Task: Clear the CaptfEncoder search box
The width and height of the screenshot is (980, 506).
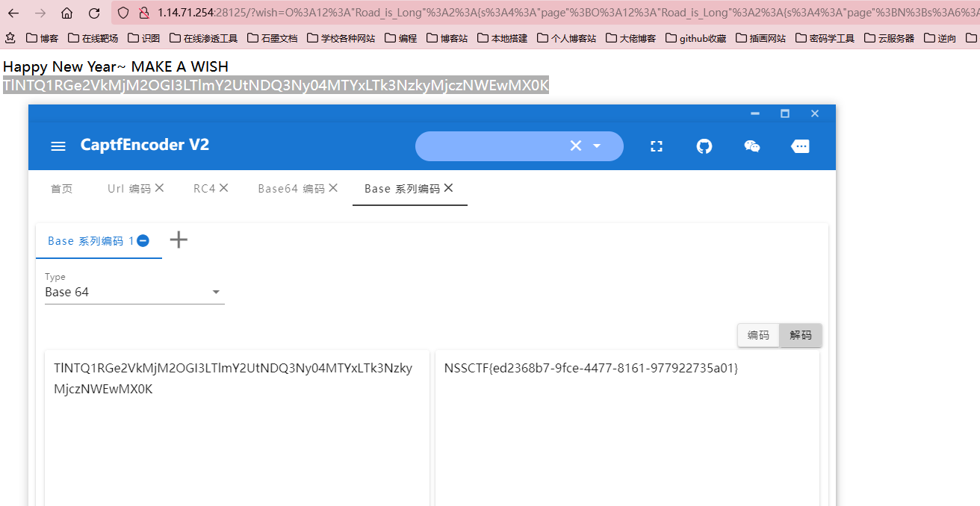Action: click(x=576, y=146)
